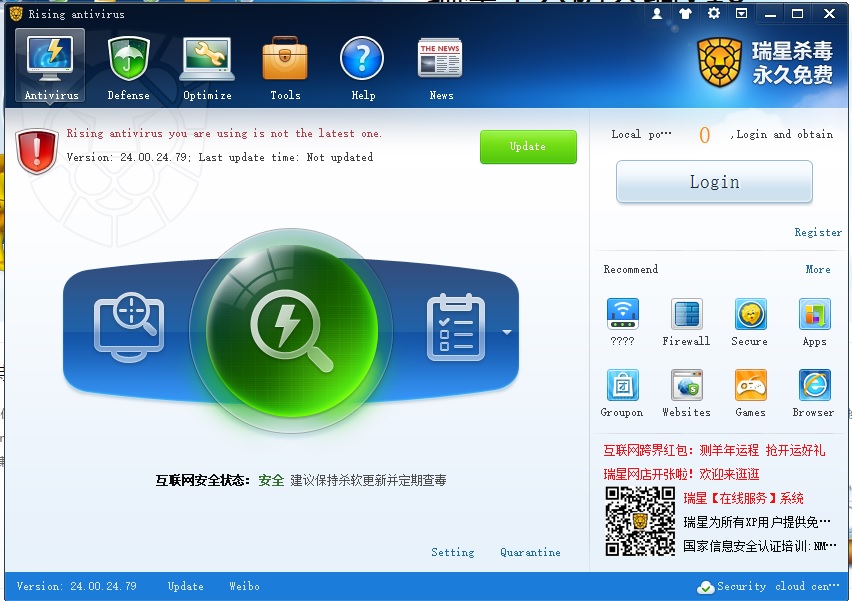Image resolution: width=852 pixels, height=601 pixels.
Task: Open the custom scan clipboard checklist icon
Action: (x=456, y=328)
